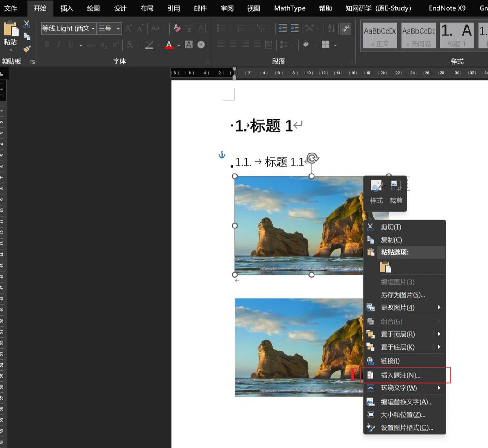Viewport: 488px width, 448px height.
Task: Click the Phonetic Guide icon in font group
Action: [189, 28]
